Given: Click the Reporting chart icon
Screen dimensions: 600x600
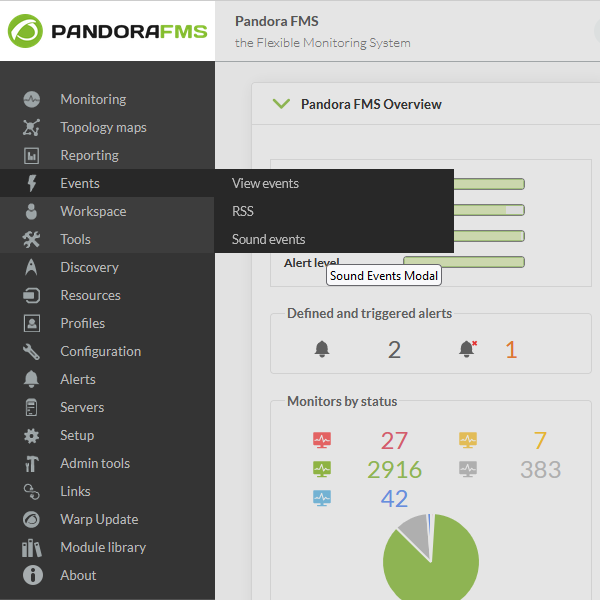Looking at the screenshot, I should [x=31, y=155].
